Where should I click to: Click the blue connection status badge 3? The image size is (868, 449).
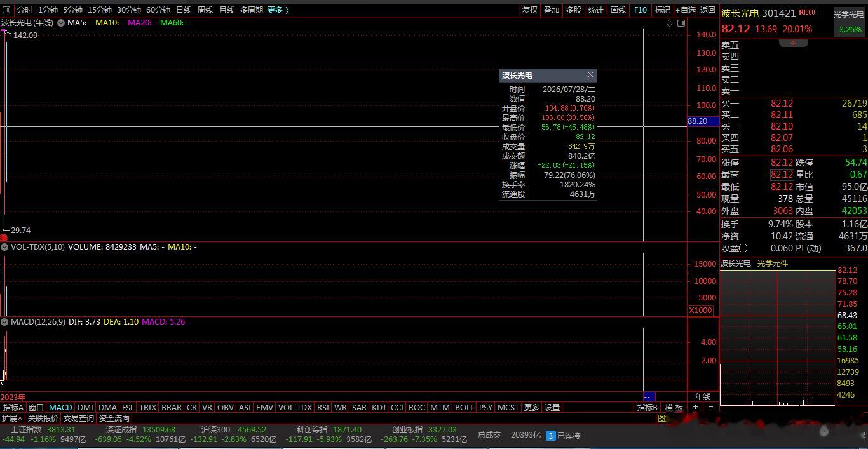pos(550,436)
